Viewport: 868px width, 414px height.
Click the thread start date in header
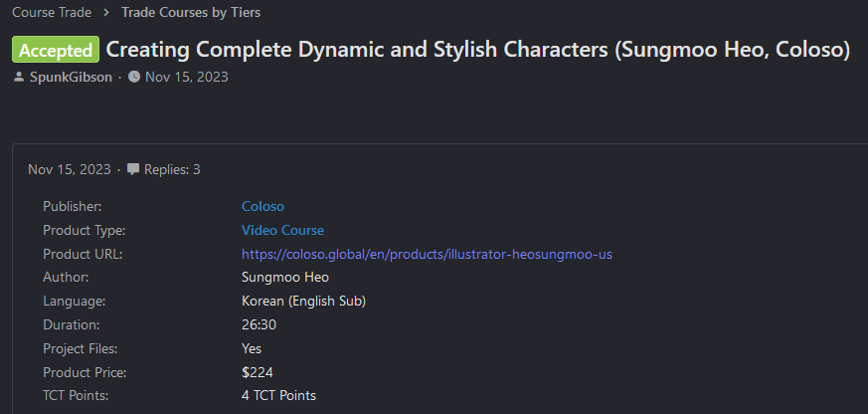tap(187, 78)
